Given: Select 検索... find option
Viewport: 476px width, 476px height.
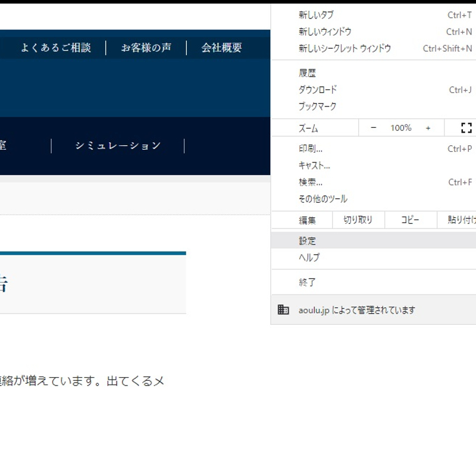Looking at the screenshot, I should click(x=374, y=182).
